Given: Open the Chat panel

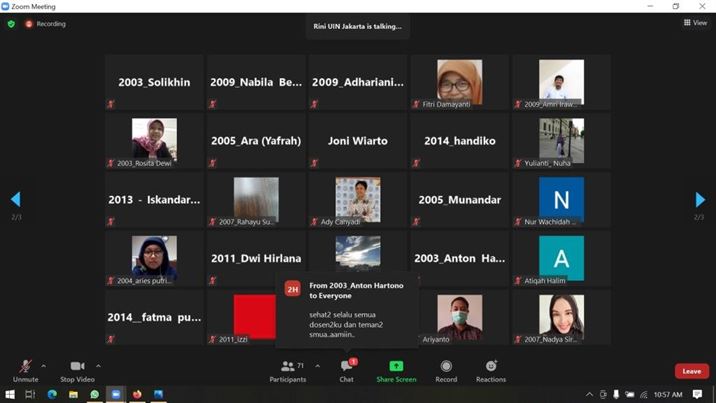Looking at the screenshot, I should coord(346,370).
